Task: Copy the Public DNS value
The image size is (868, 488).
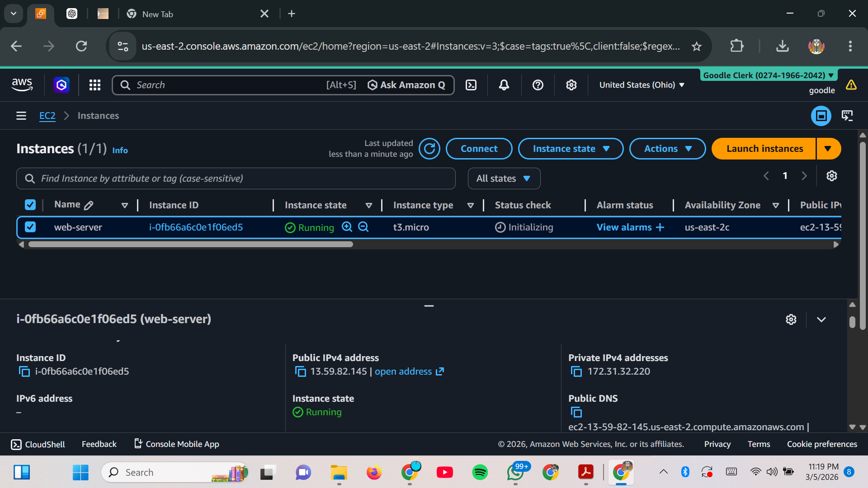Action: coord(576,412)
